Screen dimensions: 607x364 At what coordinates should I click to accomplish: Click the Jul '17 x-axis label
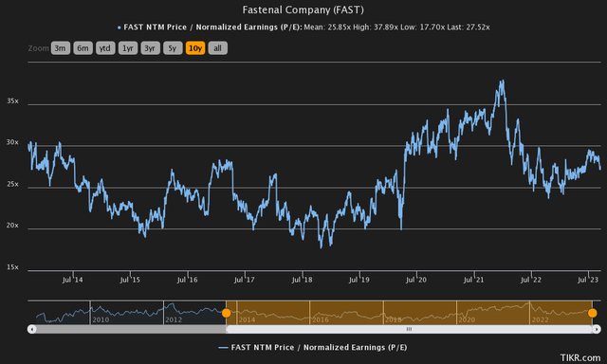(245, 280)
